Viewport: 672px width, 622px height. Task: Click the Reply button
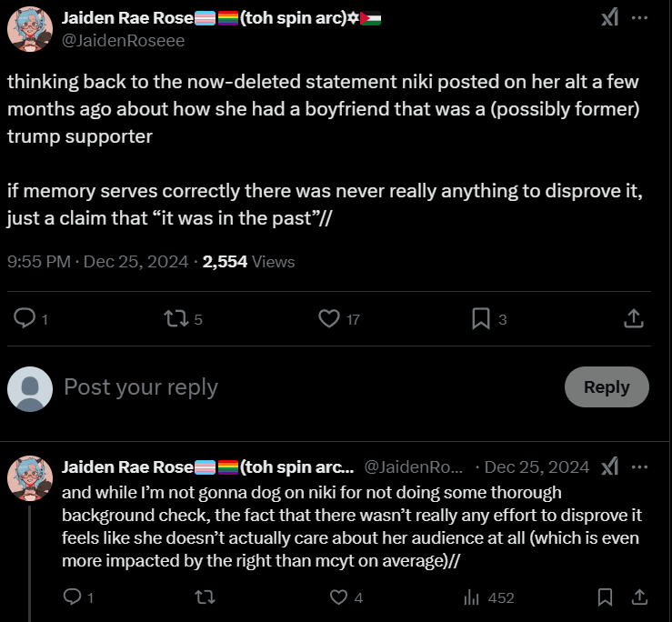pyautogui.click(x=607, y=387)
